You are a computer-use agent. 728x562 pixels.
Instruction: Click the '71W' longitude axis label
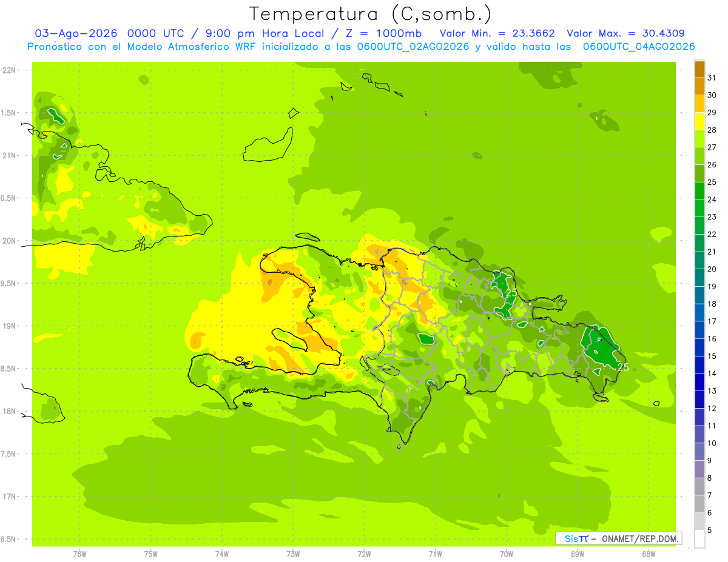(x=435, y=554)
